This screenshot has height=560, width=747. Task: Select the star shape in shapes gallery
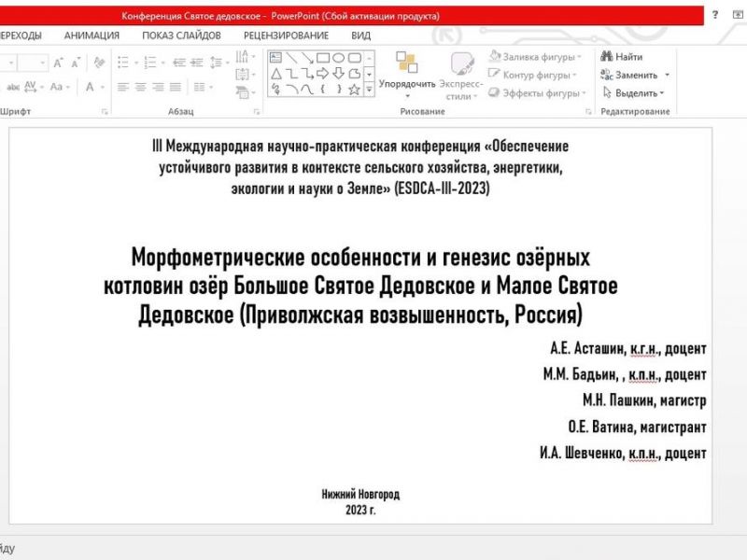[354, 90]
